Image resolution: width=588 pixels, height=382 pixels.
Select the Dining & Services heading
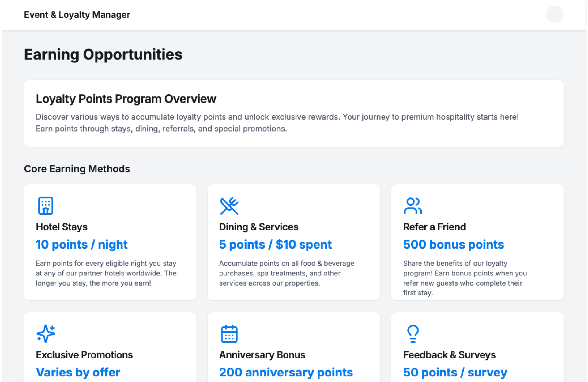(x=258, y=227)
